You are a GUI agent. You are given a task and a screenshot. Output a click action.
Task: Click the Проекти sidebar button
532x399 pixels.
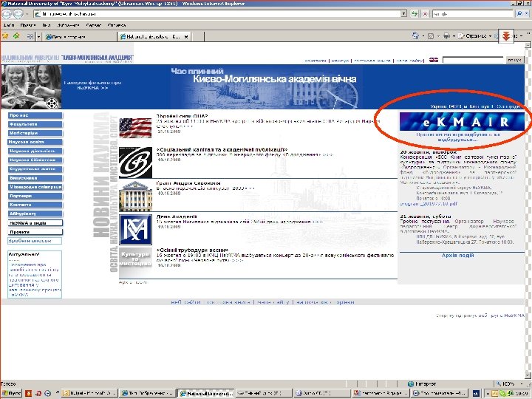35,232
